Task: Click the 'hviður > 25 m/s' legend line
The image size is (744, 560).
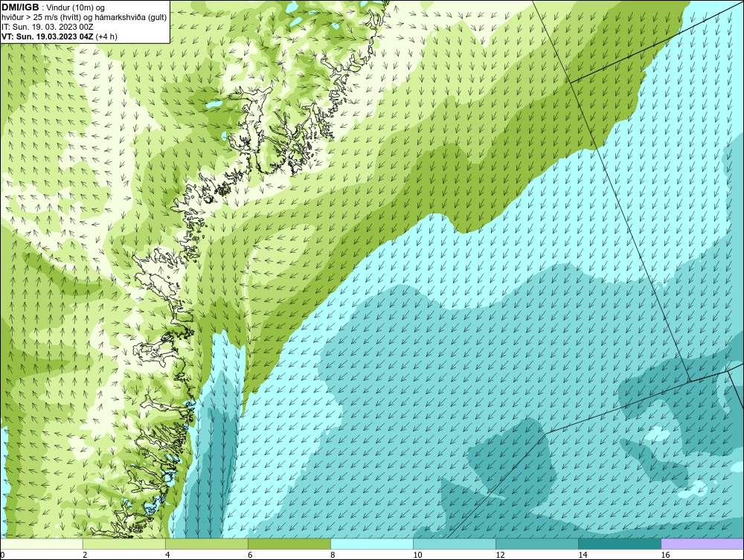Action: tap(84, 18)
